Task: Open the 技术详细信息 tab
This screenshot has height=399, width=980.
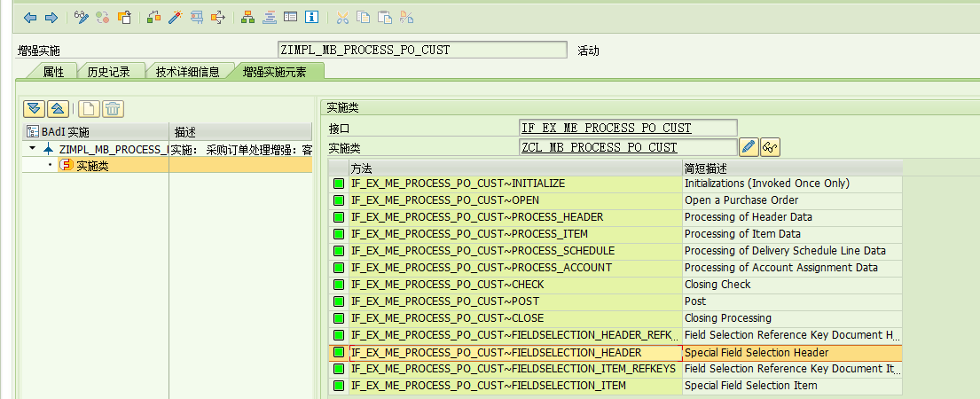Action: [187, 72]
